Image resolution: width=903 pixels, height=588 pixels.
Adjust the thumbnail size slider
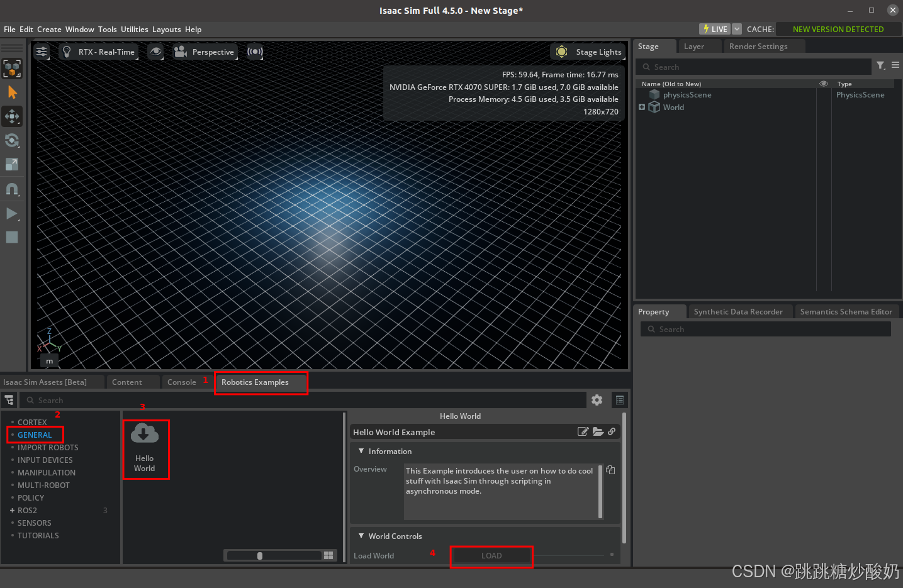click(274, 555)
